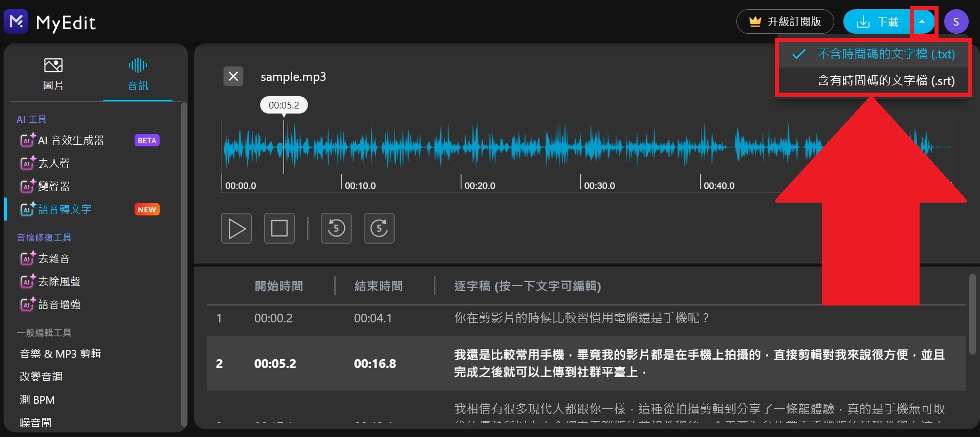
Task: Click the 00:30.0 timeline label
Action: point(600,185)
